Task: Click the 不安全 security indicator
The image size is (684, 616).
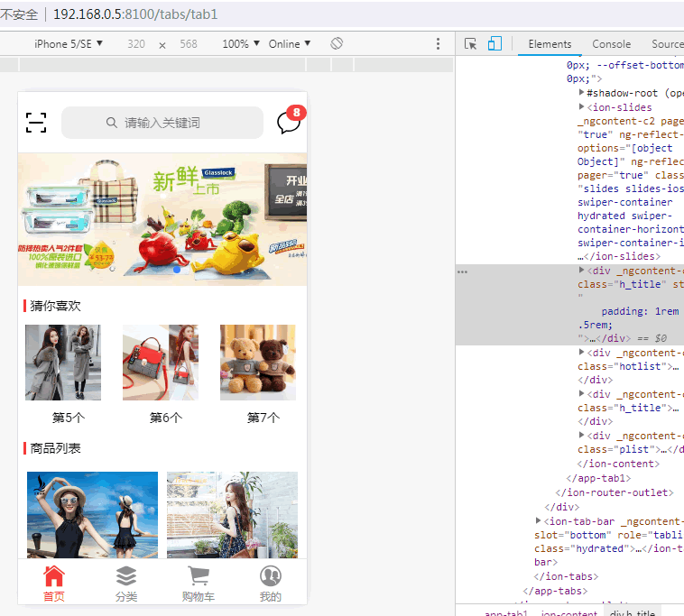Action: tap(19, 14)
